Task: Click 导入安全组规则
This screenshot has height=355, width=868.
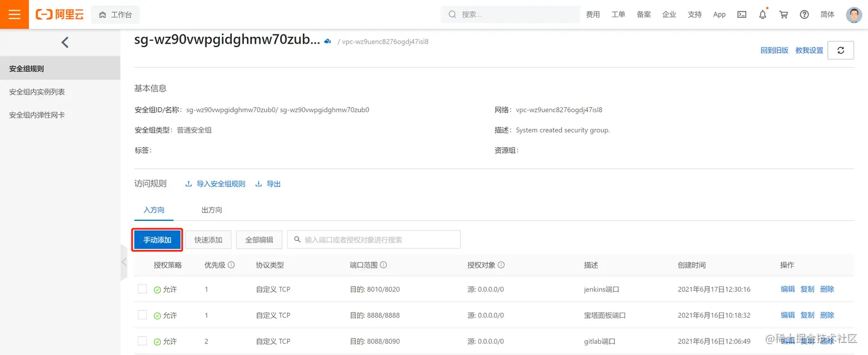Action: 215,184
